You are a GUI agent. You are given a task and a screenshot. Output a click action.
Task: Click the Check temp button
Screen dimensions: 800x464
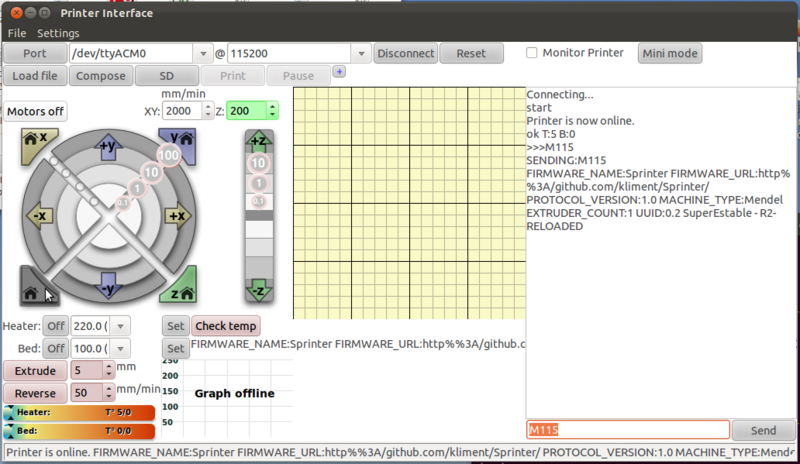coord(225,326)
